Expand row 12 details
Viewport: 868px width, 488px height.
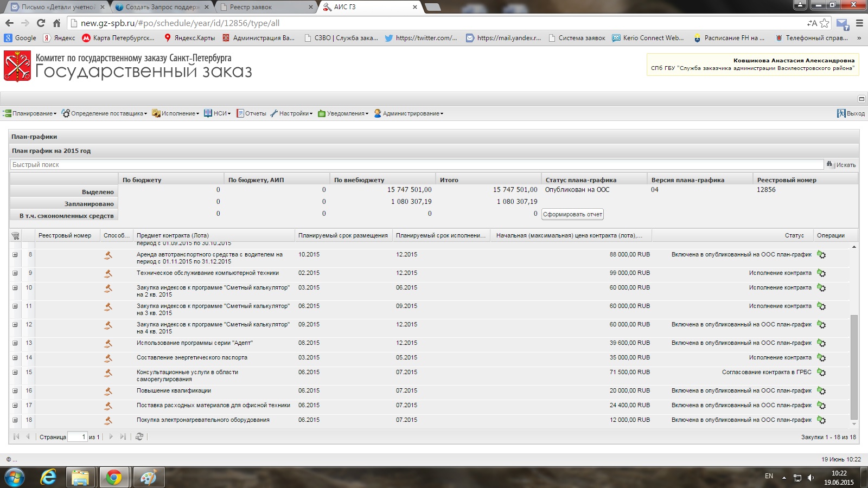pos(15,325)
